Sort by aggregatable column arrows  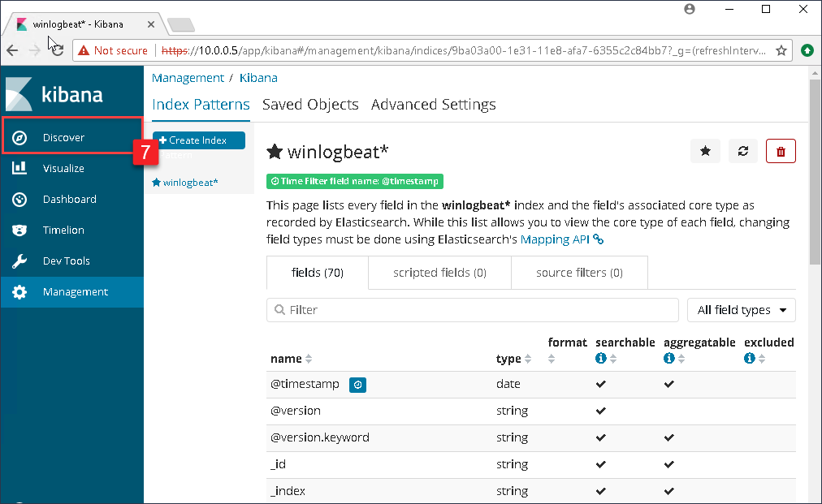681,359
